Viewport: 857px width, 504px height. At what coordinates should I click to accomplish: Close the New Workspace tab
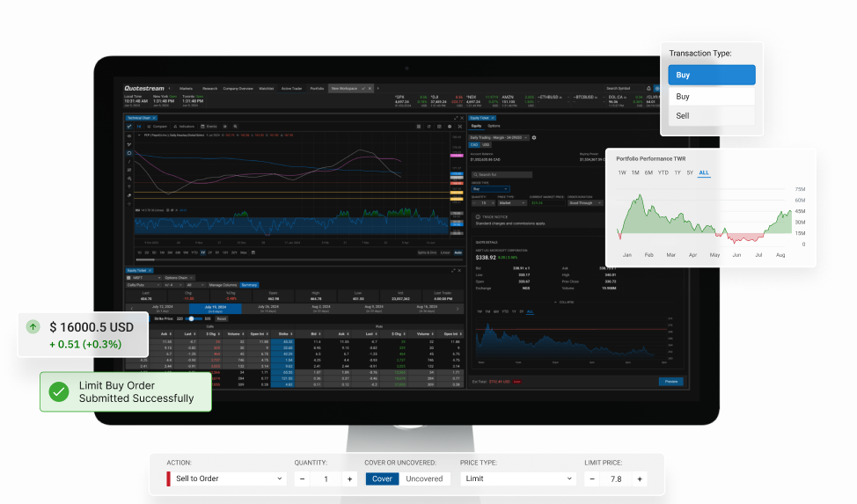coord(370,89)
